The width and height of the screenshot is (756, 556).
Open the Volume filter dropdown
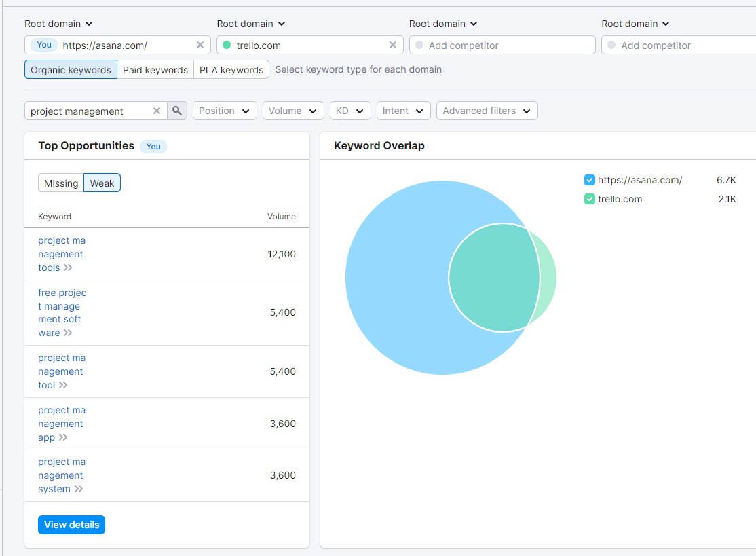292,111
